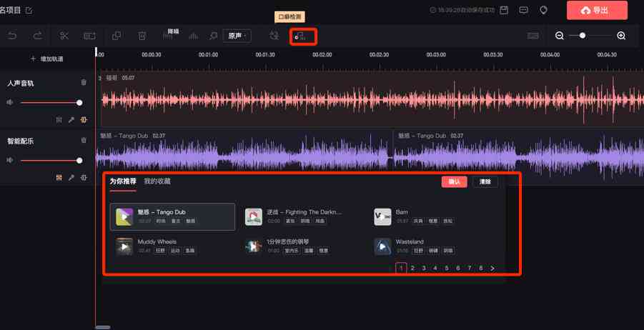644x330 pixels.
Task: Click the smart music icon highlighted in red
Action: coord(300,36)
